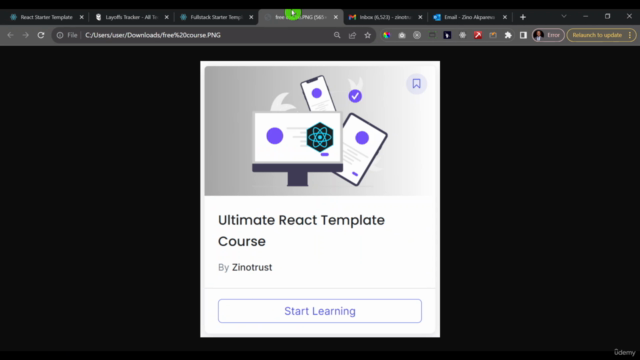Close the Fullstack Starter Template tab

(x=251, y=17)
